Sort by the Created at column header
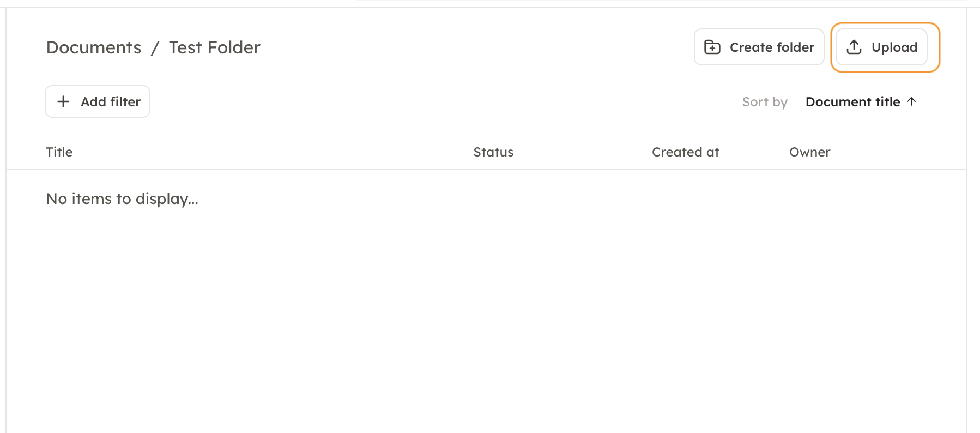This screenshot has width=980, height=433. (685, 152)
